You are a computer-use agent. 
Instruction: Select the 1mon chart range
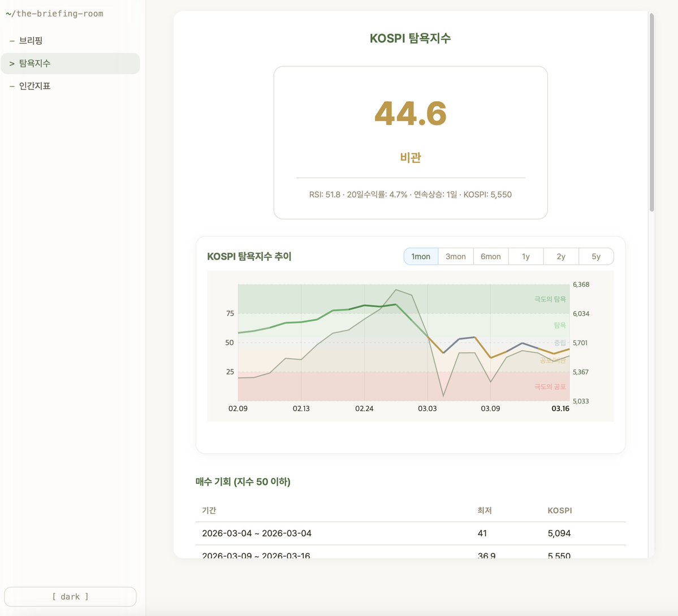click(x=421, y=256)
